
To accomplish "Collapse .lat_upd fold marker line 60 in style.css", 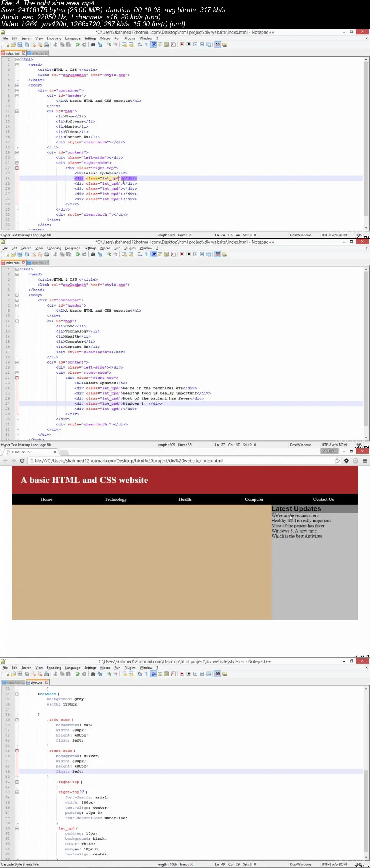I will 17,829.
